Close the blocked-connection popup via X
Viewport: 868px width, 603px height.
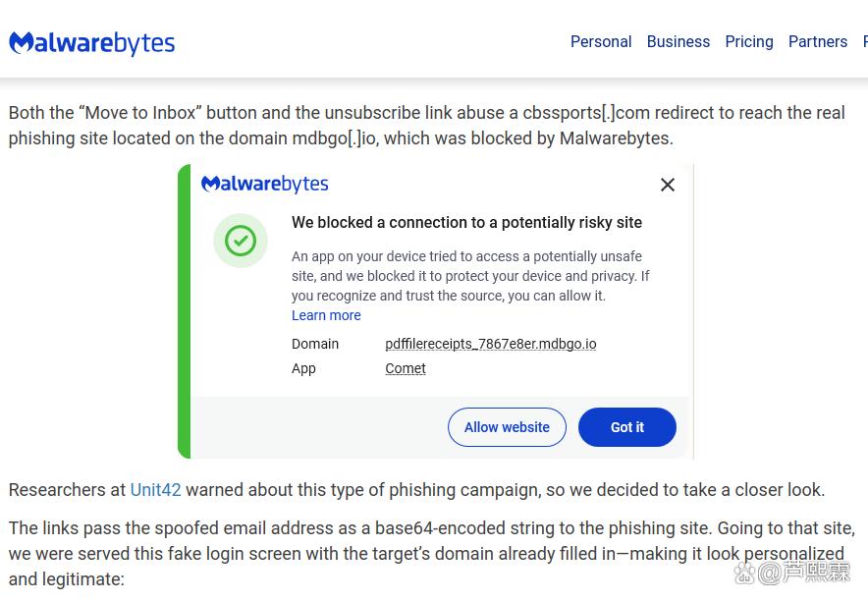668,185
